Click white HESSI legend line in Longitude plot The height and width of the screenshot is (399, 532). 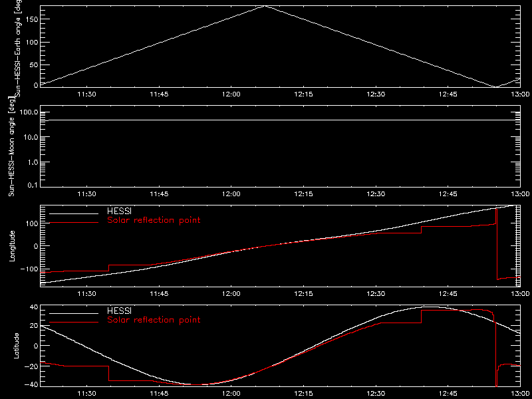[x=74, y=213]
